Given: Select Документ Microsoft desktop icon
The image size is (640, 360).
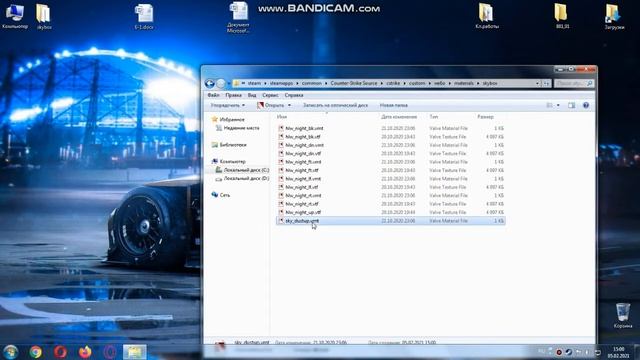Looking at the screenshot, I should click(238, 17).
